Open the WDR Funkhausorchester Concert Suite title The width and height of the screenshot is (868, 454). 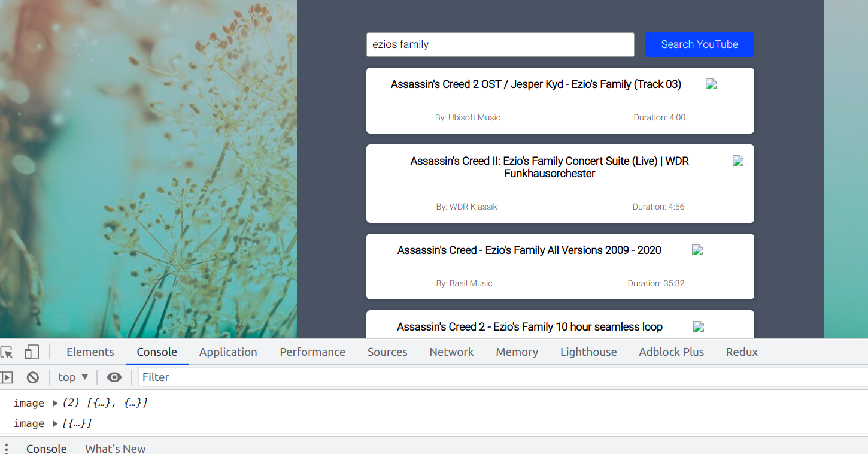[x=550, y=167]
